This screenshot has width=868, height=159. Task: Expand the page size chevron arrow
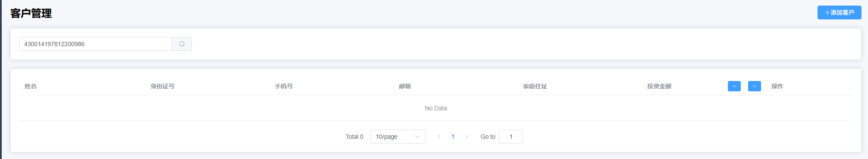pyautogui.click(x=417, y=137)
